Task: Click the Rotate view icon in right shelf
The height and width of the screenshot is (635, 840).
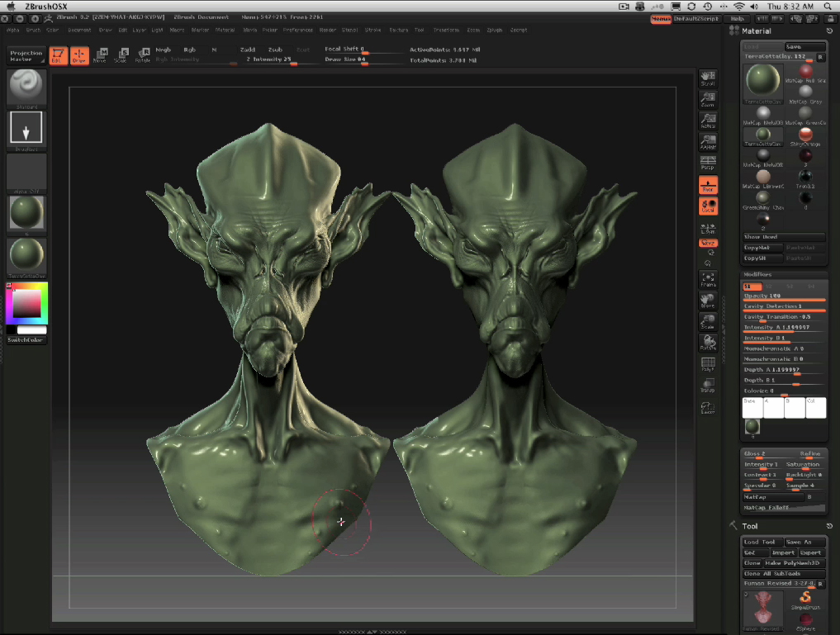Action: click(x=708, y=343)
